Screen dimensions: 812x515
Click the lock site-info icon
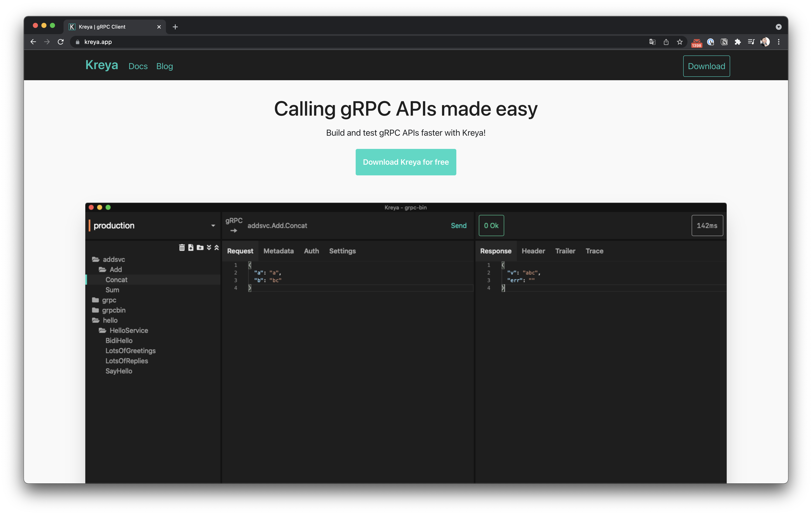tap(78, 42)
